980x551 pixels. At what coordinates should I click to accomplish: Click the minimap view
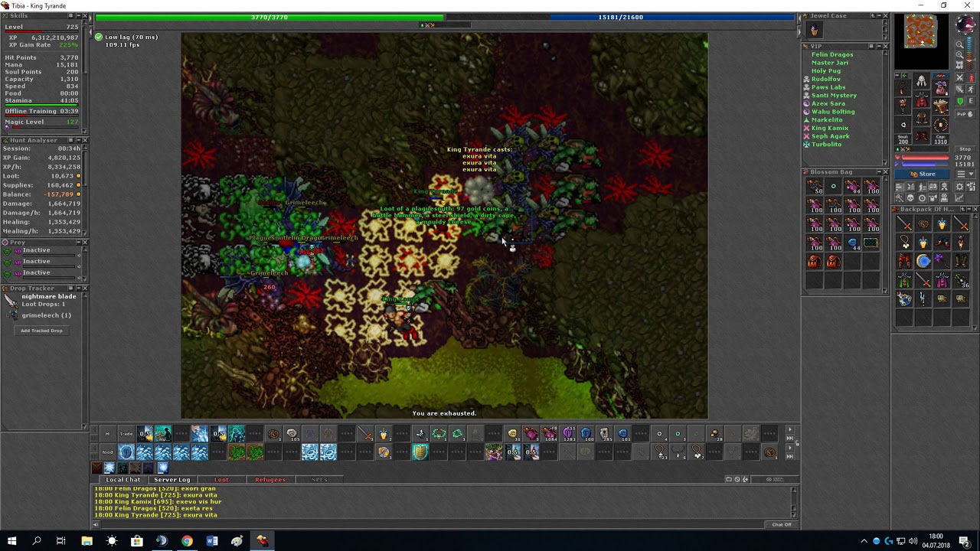point(921,41)
